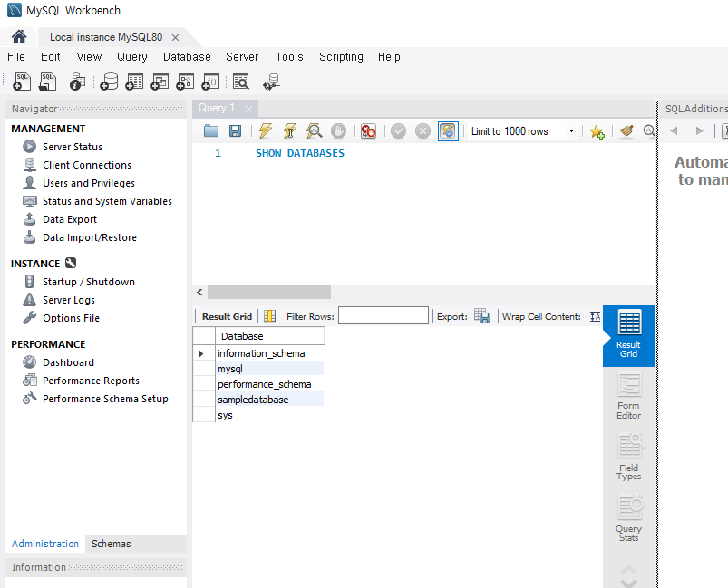Open the Edit menu

tap(50, 56)
